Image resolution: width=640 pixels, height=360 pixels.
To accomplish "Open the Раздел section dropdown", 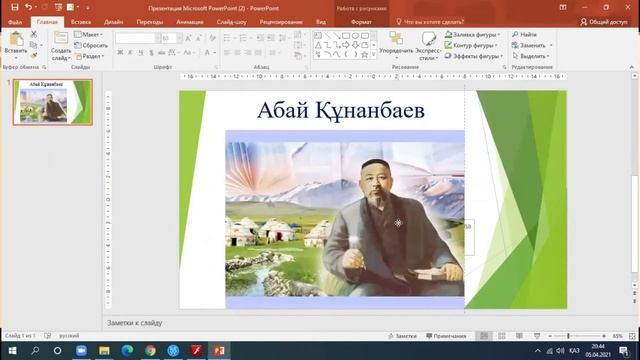I will pyautogui.click(x=90, y=56).
